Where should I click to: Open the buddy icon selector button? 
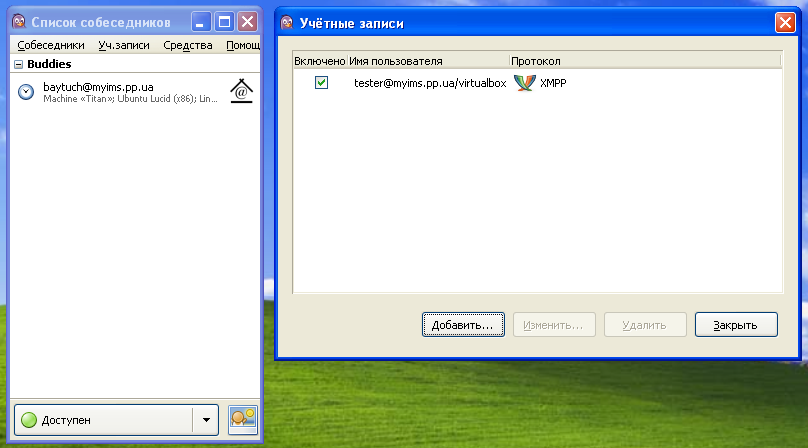tap(243, 420)
